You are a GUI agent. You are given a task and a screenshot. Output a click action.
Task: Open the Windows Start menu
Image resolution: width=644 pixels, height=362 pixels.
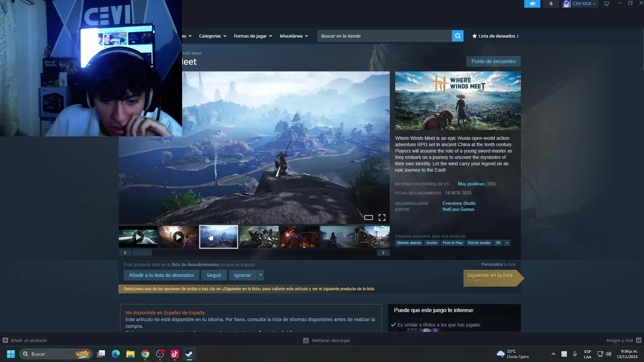[x=11, y=354]
